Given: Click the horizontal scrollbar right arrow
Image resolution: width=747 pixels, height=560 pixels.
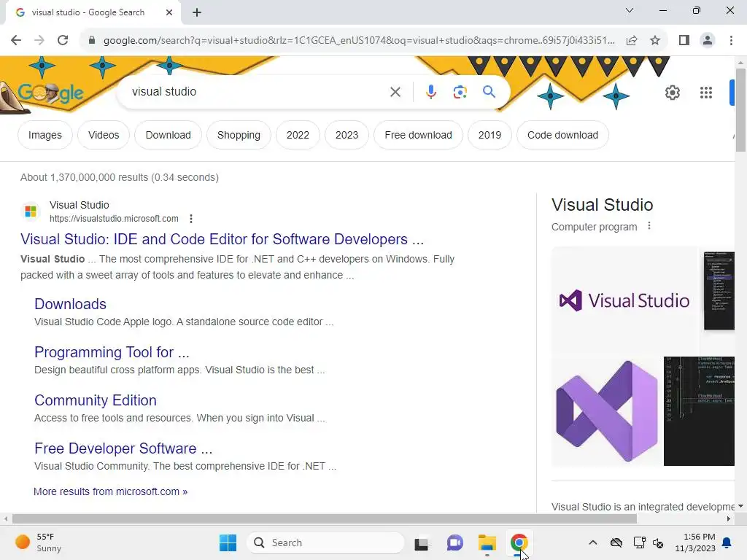Looking at the screenshot, I should point(729,519).
